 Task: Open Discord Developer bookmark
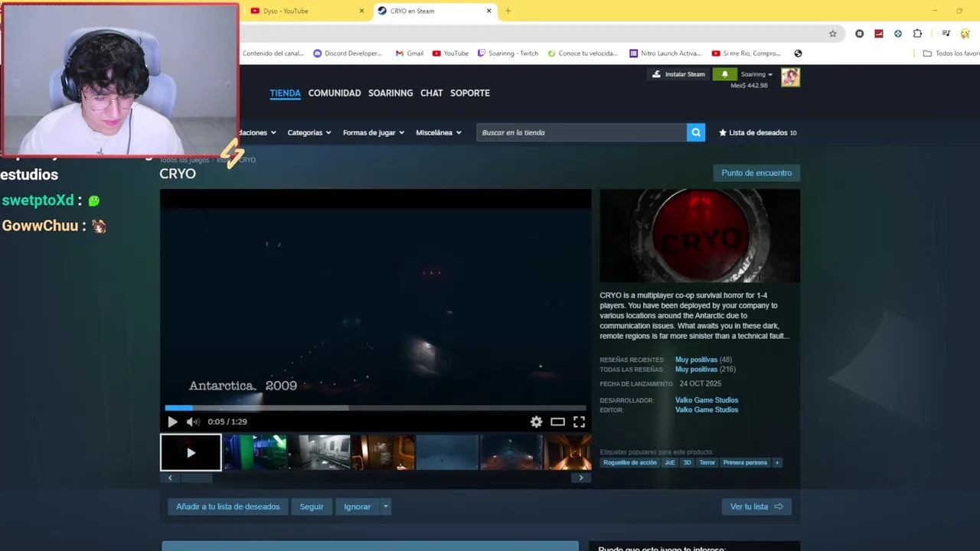[x=348, y=54]
